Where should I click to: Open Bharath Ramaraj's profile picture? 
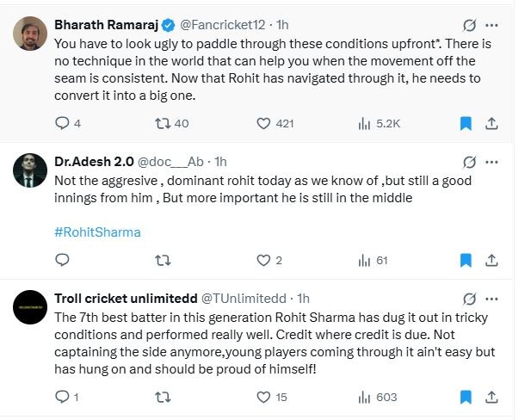[30, 33]
